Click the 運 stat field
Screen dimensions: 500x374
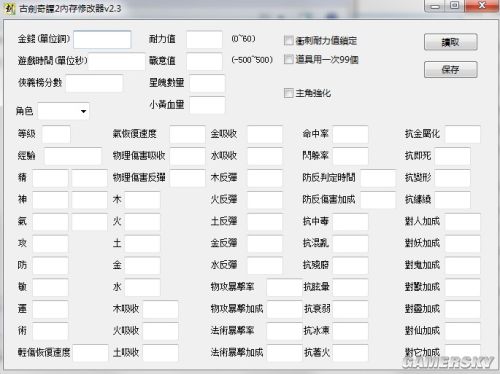tap(50, 309)
